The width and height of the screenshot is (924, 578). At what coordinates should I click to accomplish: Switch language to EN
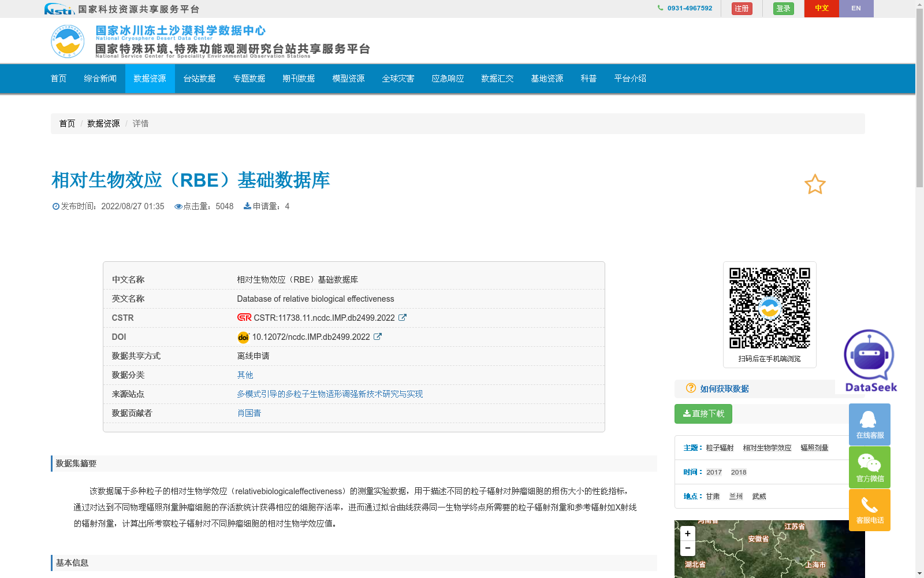[x=856, y=9]
